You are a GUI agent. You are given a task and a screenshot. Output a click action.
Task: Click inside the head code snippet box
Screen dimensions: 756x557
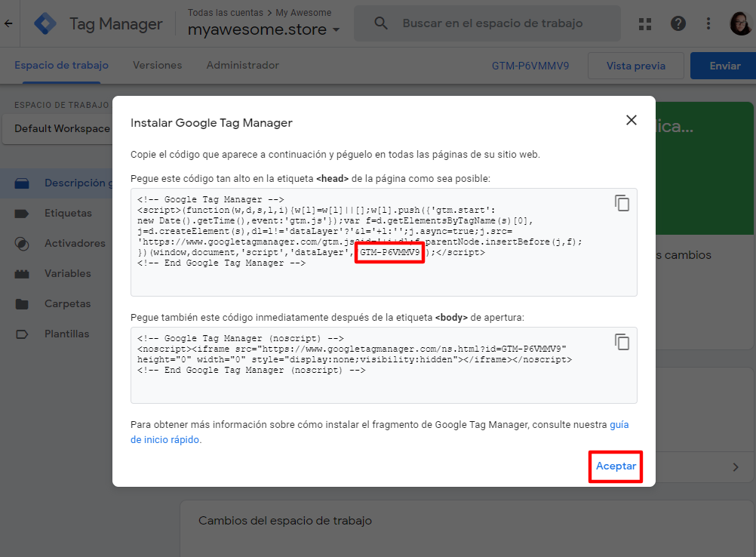click(x=384, y=242)
